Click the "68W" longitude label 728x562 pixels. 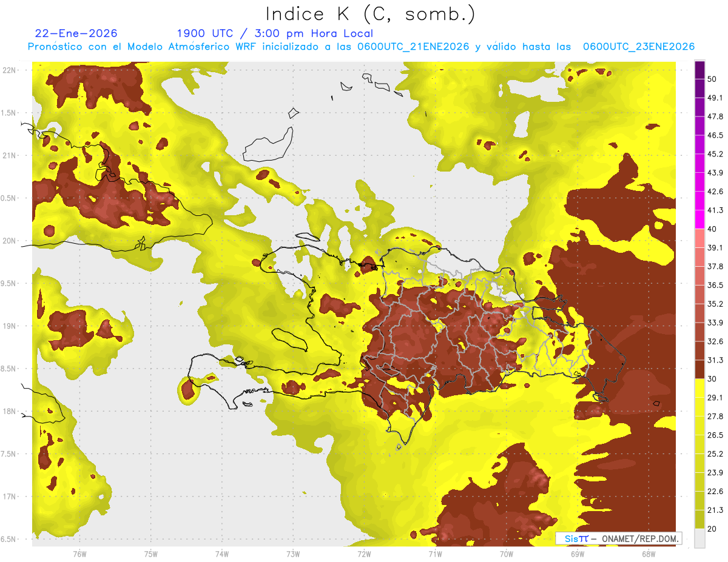(x=648, y=554)
